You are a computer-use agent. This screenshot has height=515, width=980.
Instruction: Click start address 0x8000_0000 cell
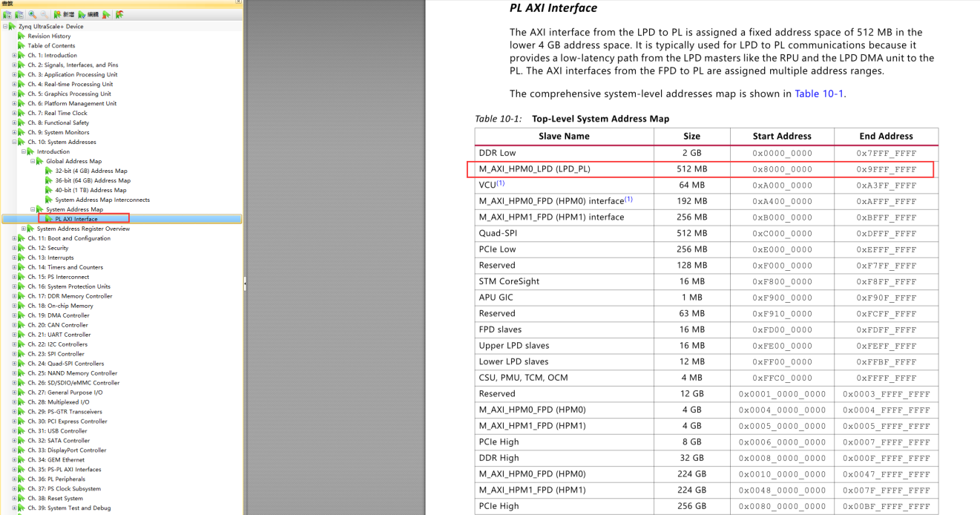tap(782, 169)
